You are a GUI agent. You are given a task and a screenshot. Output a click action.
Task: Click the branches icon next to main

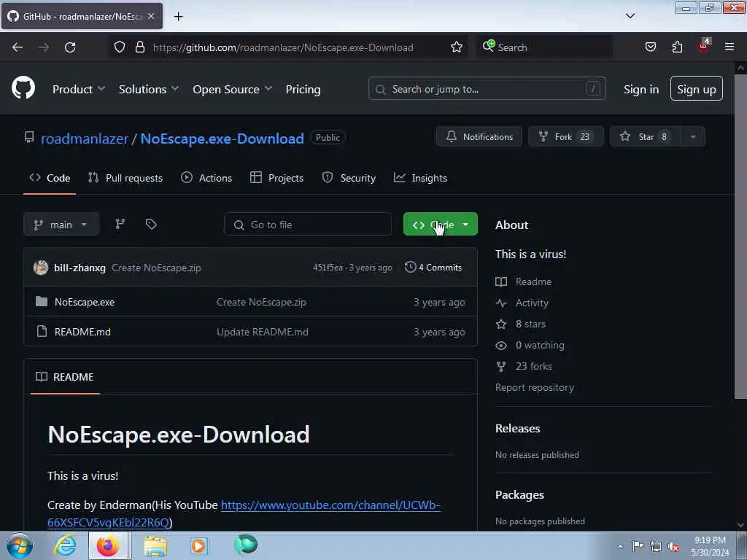pyautogui.click(x=120, y=225)
